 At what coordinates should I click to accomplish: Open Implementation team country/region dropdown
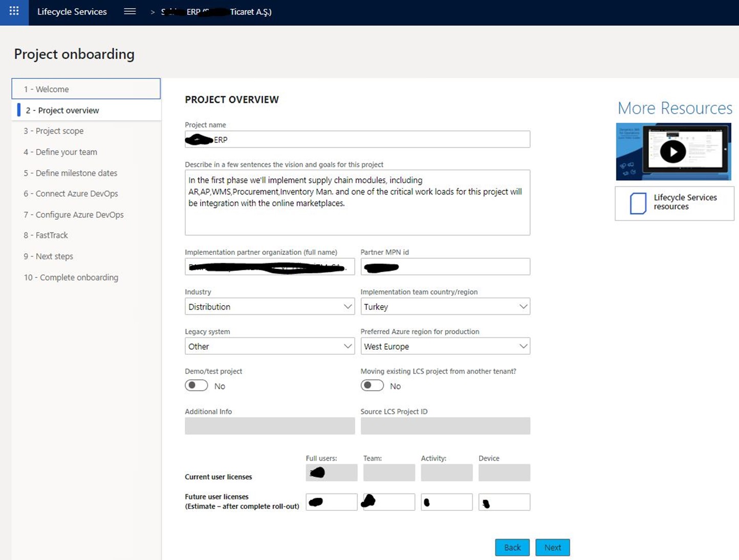point(445,307)
